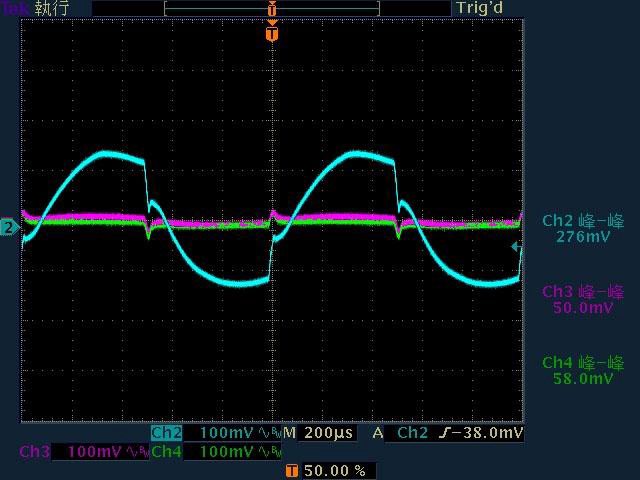Open the Ch2 100mV vertical scale readout
Screen dimensions: 640x480
coord(227,434)
